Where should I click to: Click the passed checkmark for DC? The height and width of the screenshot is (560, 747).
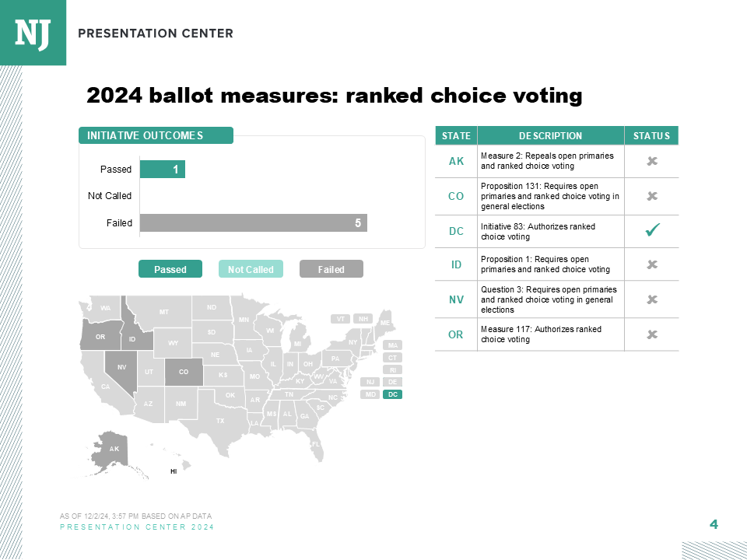coord(652,230)
